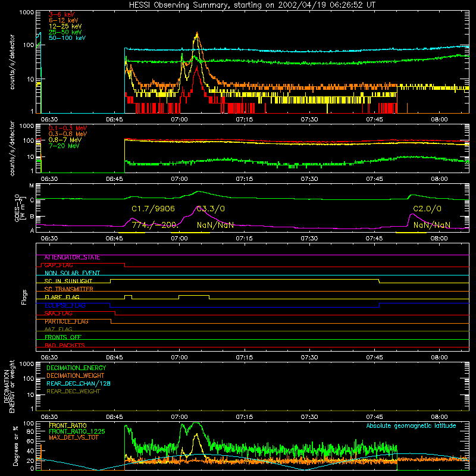Select the 12-25 keV legend label
The width and height of the screenshot is (476, 476).
click(65, 26)
